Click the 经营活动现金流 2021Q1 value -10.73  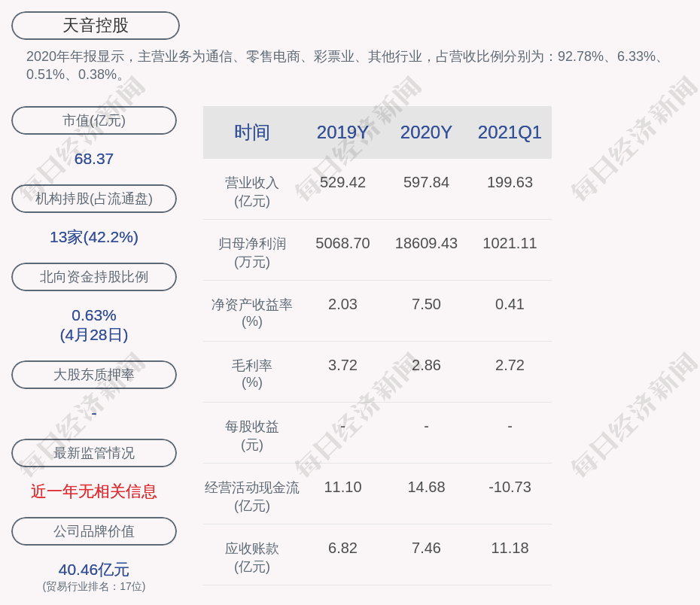[510, 487]
